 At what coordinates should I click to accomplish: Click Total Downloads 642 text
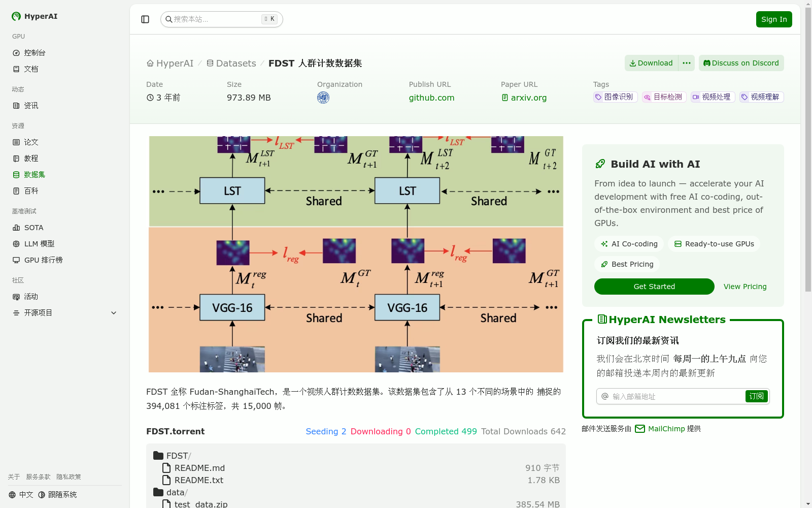(x=523, y=431)
